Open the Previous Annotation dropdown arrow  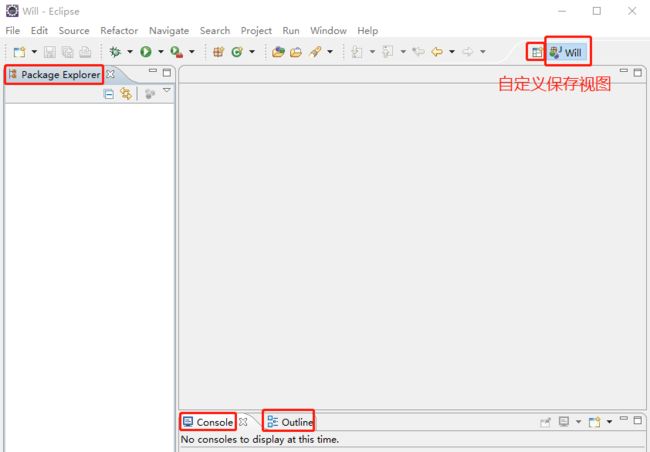coord(403,52)
